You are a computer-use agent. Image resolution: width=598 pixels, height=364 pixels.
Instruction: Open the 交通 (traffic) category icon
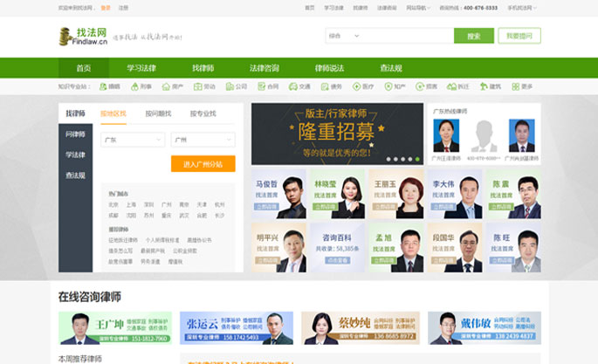293,86
